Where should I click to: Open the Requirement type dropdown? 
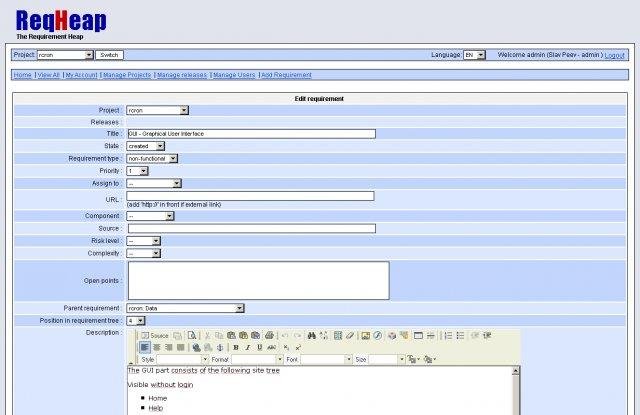point(152,158)
